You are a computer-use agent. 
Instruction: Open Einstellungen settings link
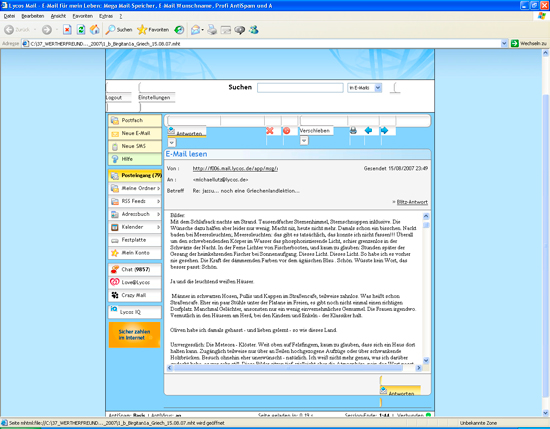154,98
